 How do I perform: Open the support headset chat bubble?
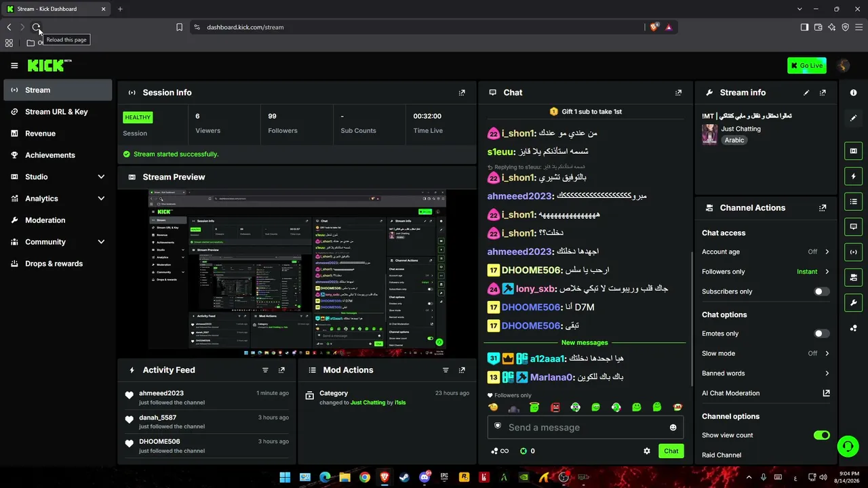tap(848, 446)
